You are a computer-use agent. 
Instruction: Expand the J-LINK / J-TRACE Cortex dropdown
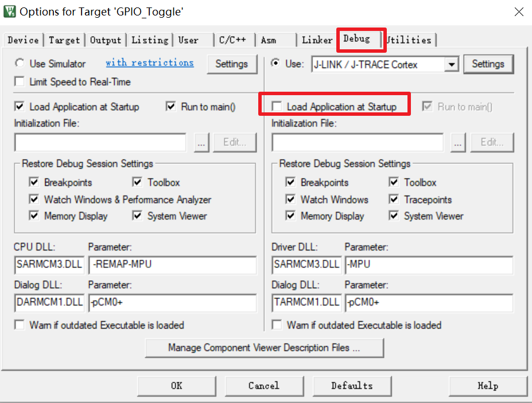452,64
